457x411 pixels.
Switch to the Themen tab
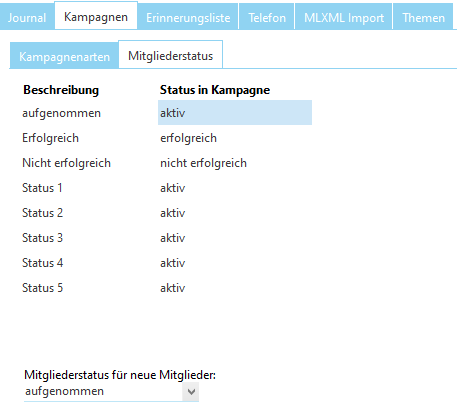(424, 17)
